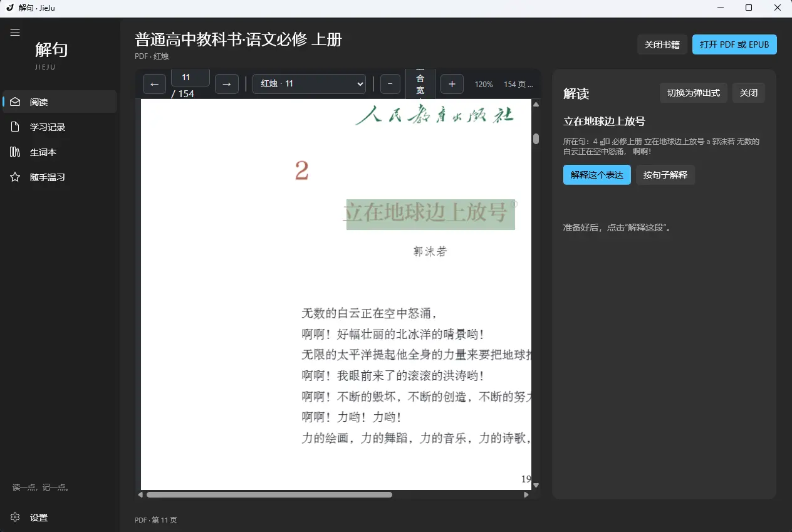
Task: Click the 按句子解释 button
Action: tap(665, 175)
